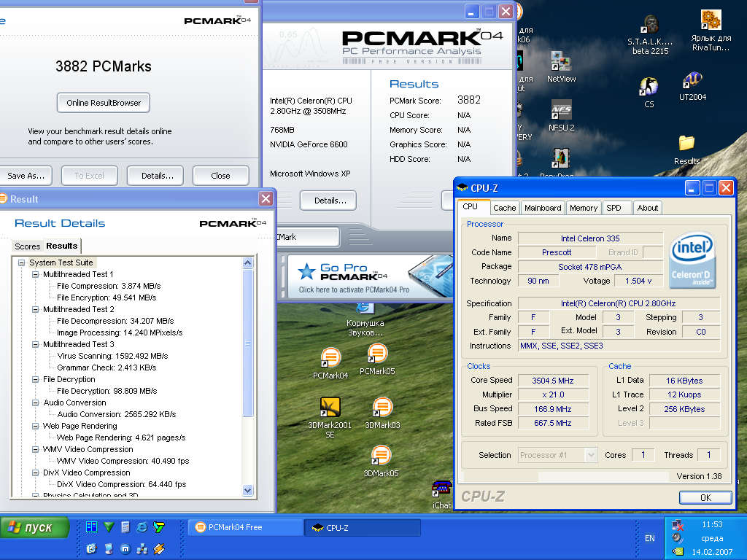Launch Maxthon browser from quick launch
The height and width of the screenshot is (560, 747).
[x=125, y=549]
